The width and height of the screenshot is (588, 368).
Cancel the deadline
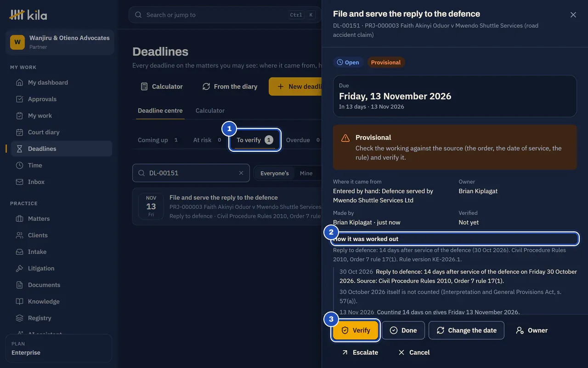(414, 352)
